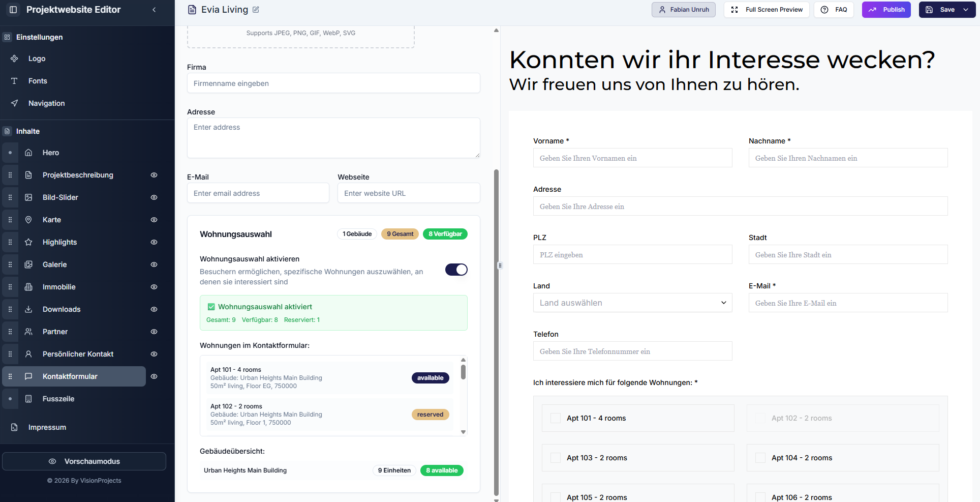Disable the Wohnungsauswahl aktivieren toggle

456,270
